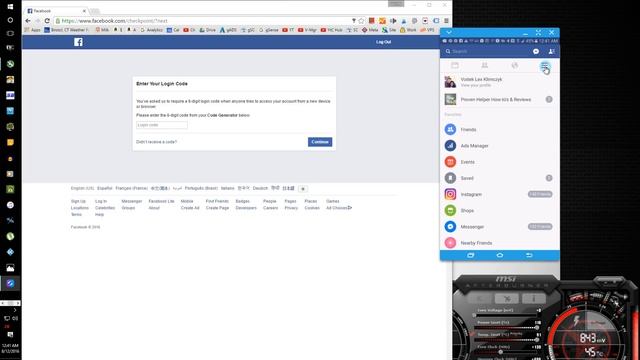Open a new tab next to Facebook tab

click(95, 11)
